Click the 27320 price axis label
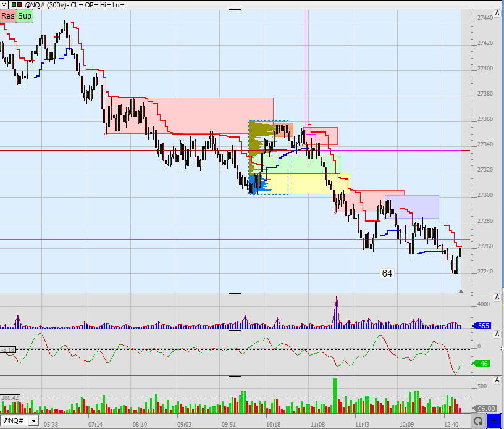This screenshot has height=429, width=504. 485,170
